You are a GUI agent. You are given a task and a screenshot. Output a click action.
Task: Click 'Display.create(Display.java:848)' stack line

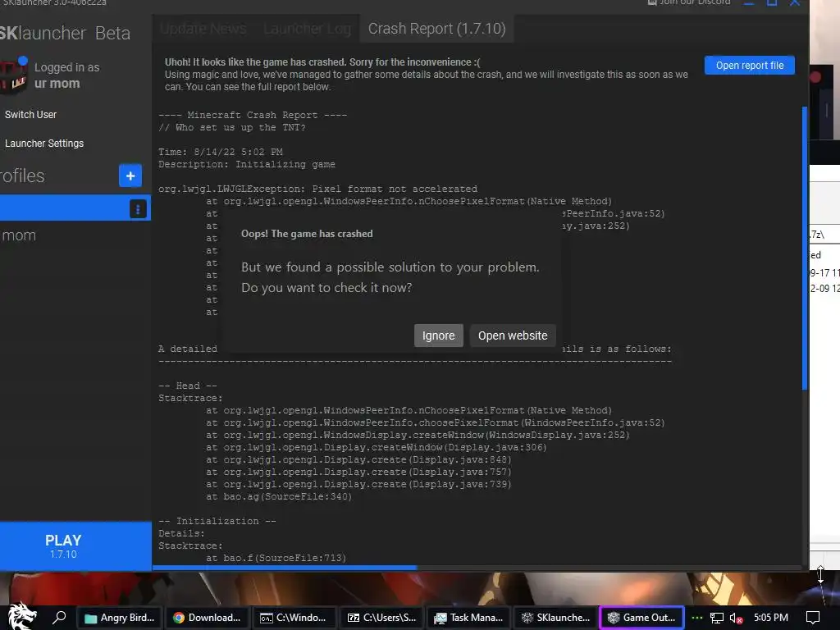(x=358, y=459)
